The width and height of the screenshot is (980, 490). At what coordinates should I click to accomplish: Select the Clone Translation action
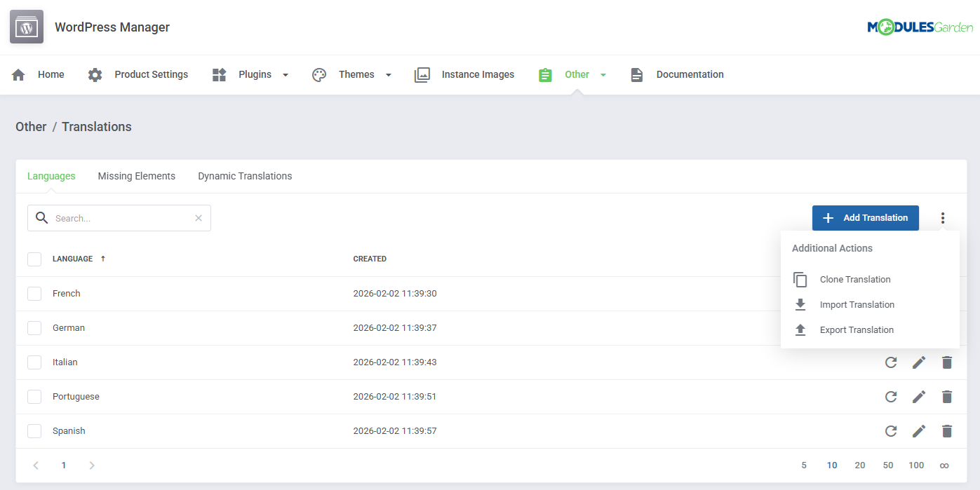click(855, 279)
